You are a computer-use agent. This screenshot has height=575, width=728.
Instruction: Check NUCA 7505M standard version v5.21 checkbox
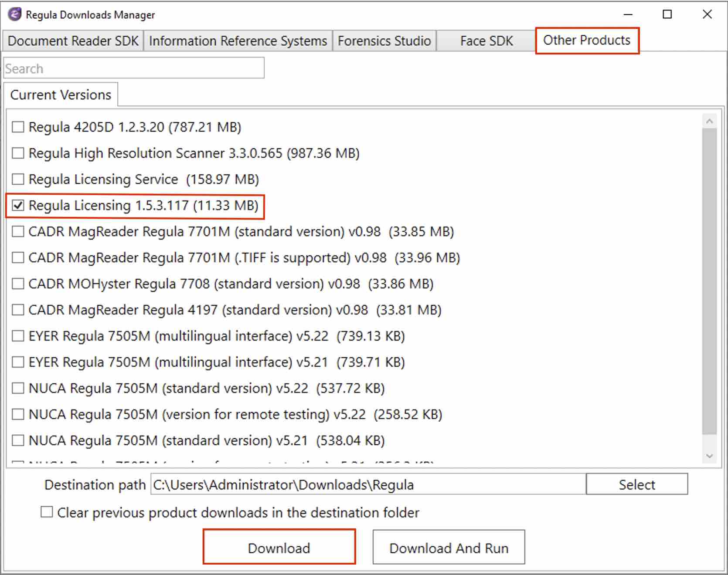point(18,440)
